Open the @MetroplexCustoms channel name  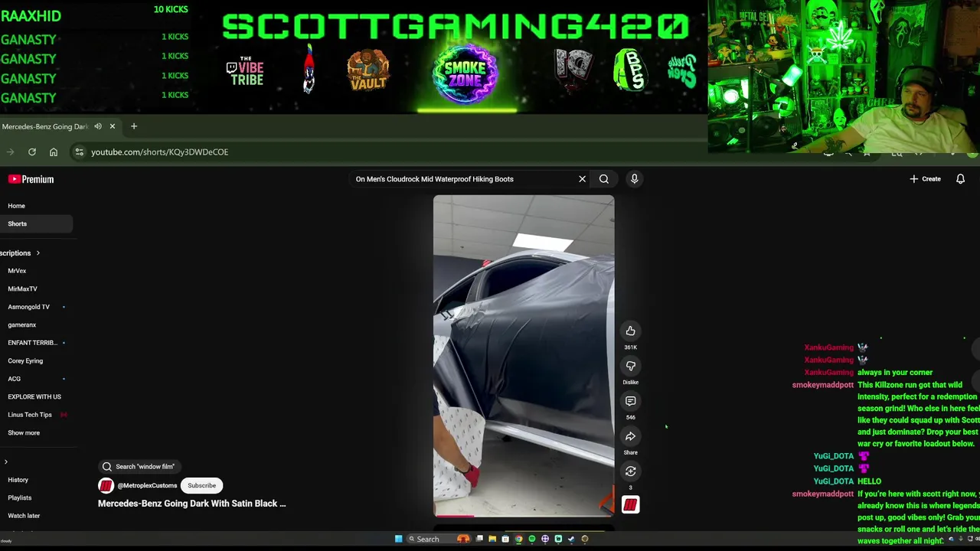coord(147,486)
